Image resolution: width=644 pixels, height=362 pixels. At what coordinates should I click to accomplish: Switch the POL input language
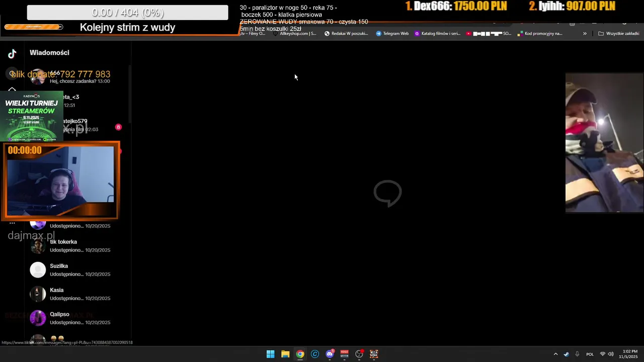[x=590, y=354]
